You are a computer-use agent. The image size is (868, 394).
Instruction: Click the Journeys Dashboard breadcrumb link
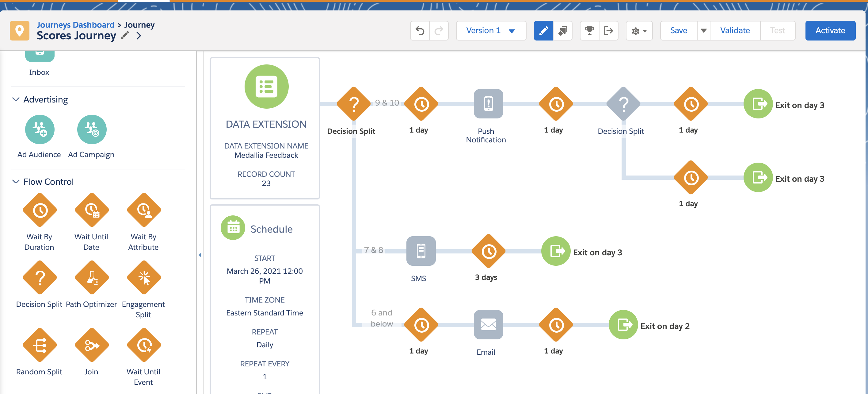tap(76, 24)
